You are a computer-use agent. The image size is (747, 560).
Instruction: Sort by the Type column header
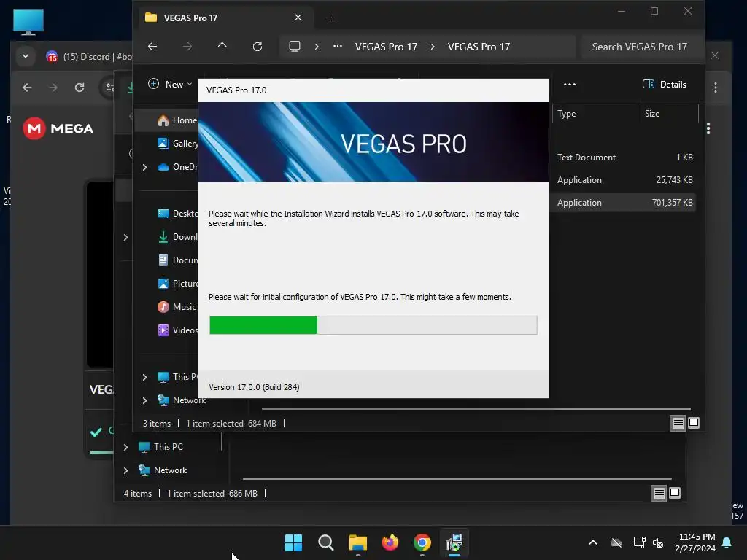pos(595,114)
